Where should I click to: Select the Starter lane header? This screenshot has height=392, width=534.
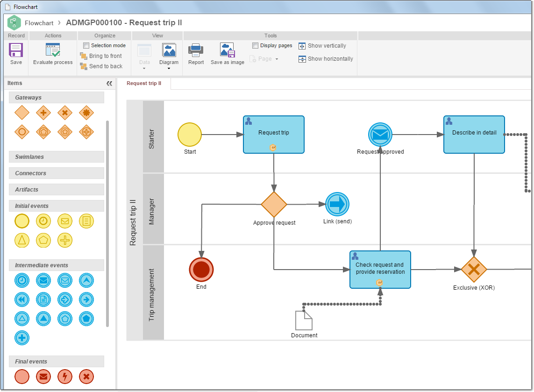153,136
